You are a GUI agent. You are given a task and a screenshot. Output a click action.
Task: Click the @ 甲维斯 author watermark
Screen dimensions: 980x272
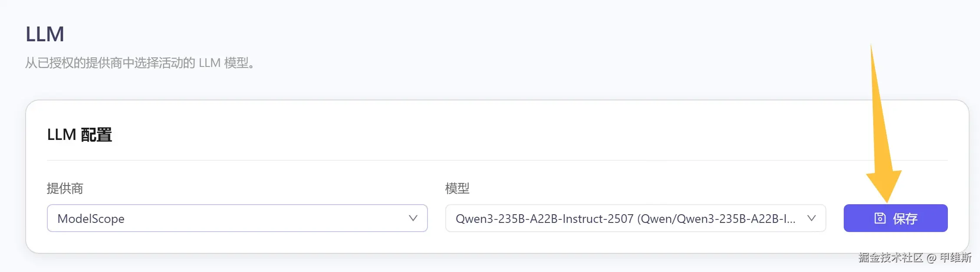tap(949, 258)
